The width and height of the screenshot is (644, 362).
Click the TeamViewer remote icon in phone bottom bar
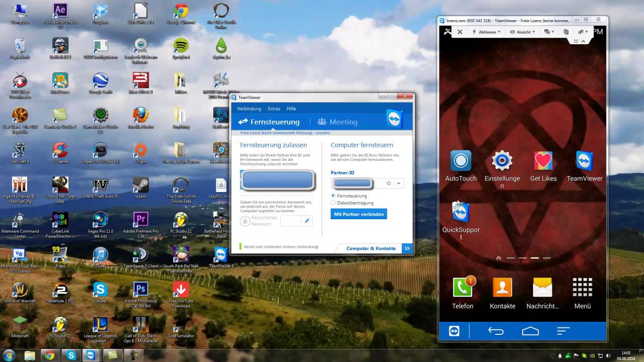pos(454,331)
